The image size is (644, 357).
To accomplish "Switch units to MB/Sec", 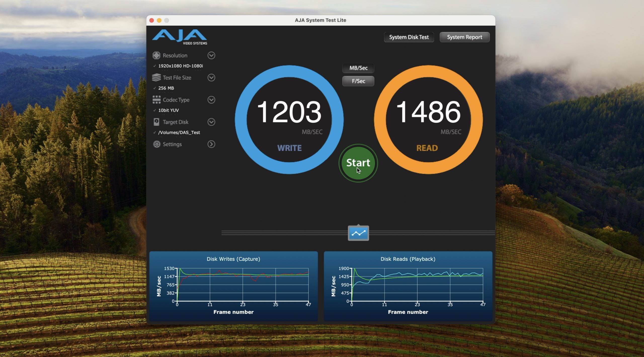I will pos(358,68).
